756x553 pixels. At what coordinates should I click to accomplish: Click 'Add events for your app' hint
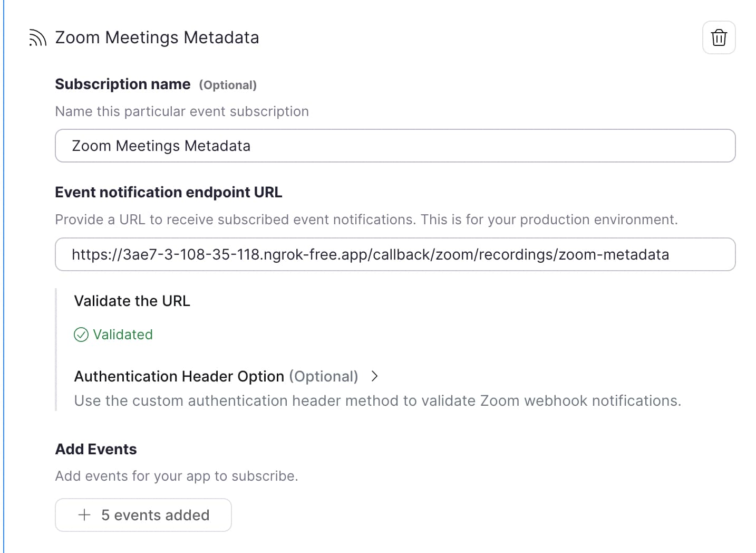177,476
